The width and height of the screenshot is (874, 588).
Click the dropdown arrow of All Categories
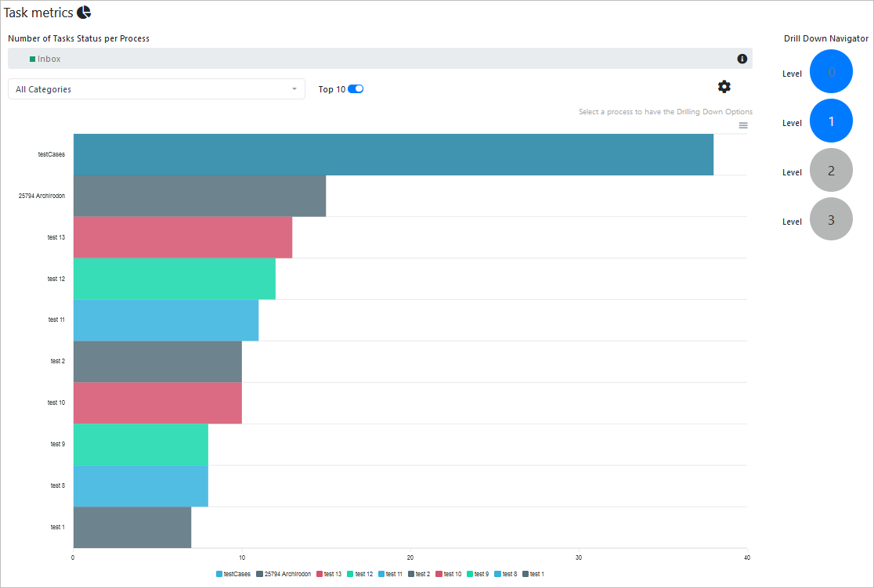294,89
